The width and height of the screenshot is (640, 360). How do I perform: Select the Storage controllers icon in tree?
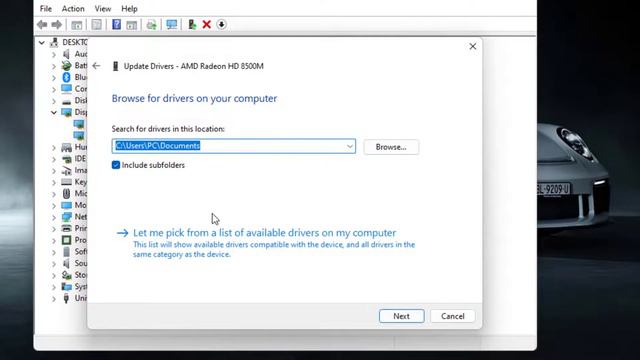(x=66, y=275)
